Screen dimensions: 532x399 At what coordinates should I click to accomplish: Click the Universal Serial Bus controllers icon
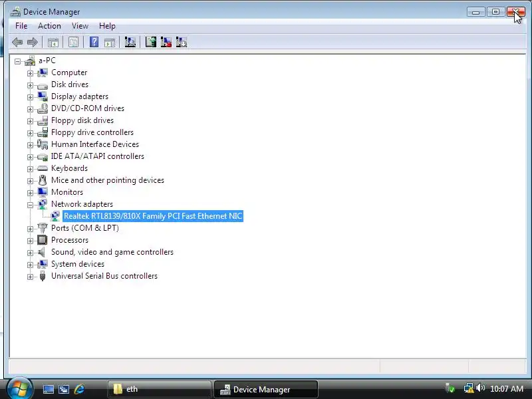pos(43,276)
